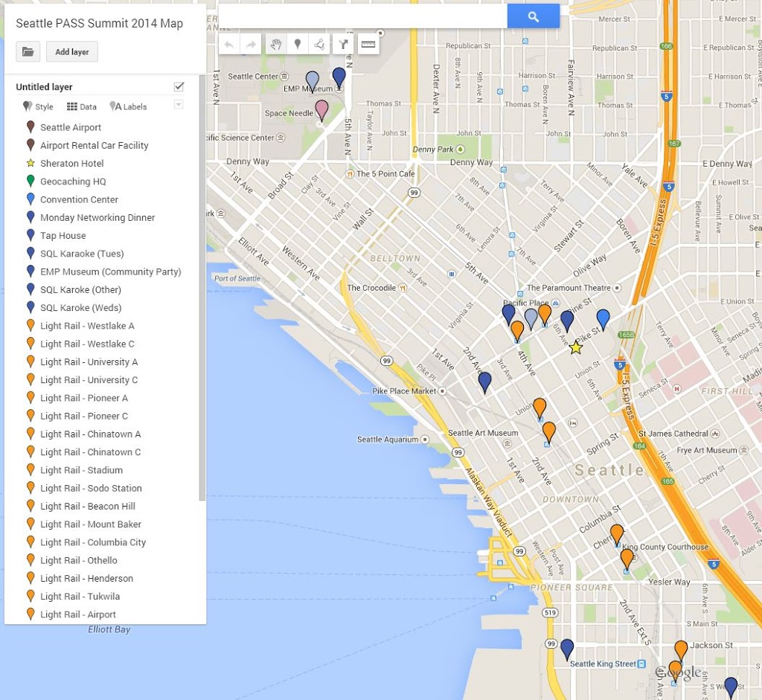Open the layer Data table

pyautogui.click(x=82, y=106)
